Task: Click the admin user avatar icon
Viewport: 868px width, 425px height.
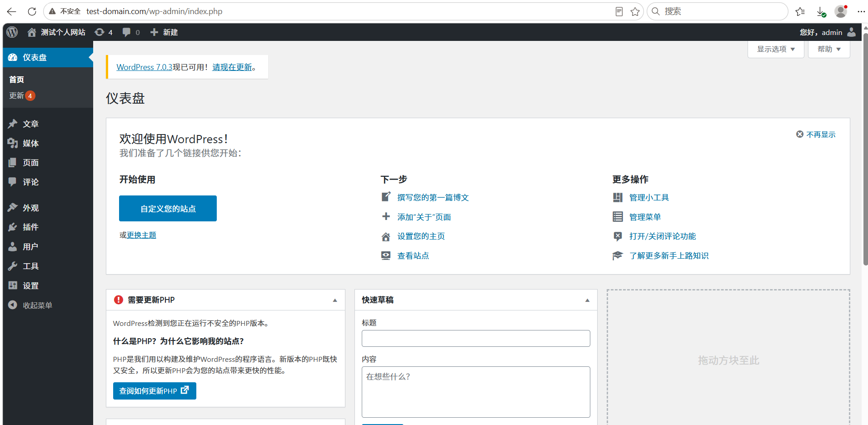Action: [852, 32]
